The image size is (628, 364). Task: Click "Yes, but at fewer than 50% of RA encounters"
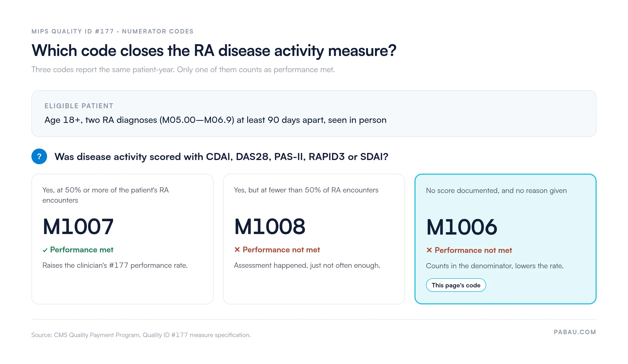306,190
